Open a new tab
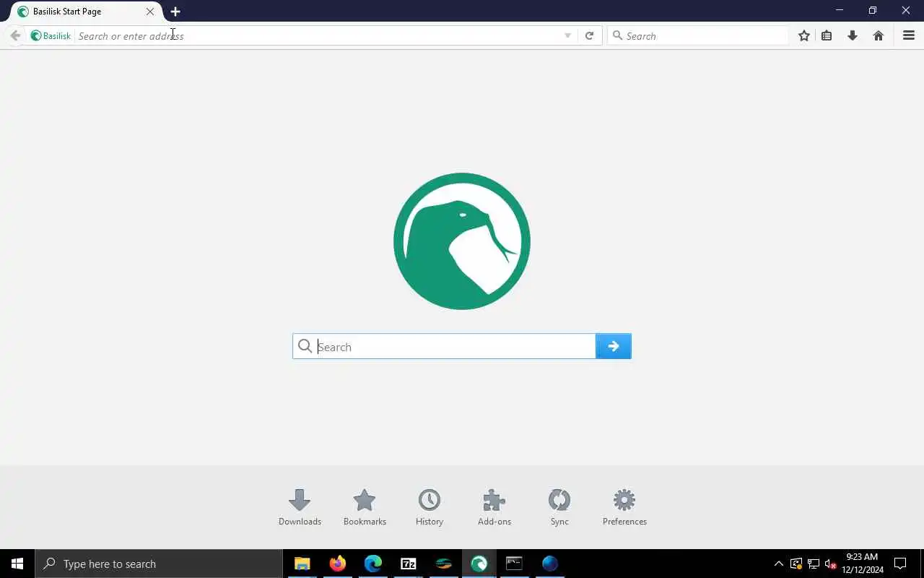This screenshot has height=578, width=924. point(175,12)
